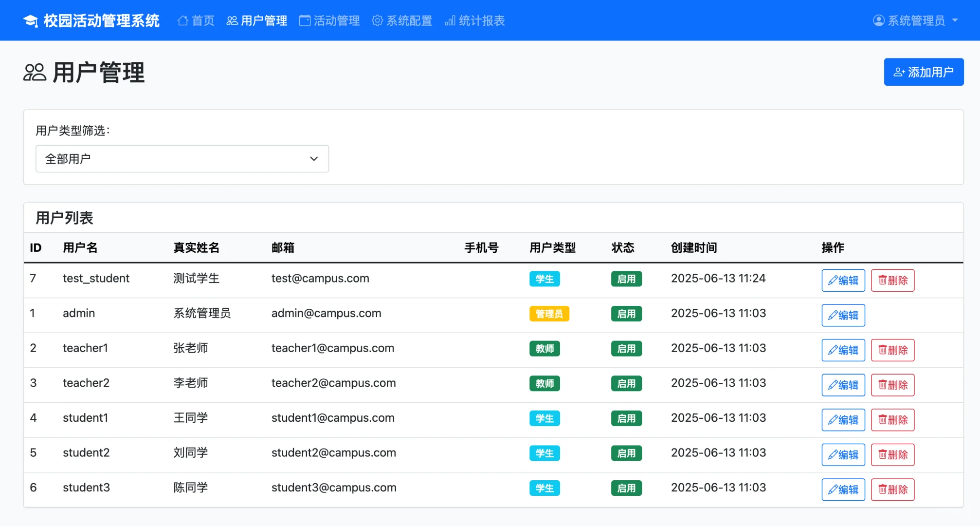Click the chart icon next to 统计报表
Viewport: 980px width, 526px height.
coord(449,20)
